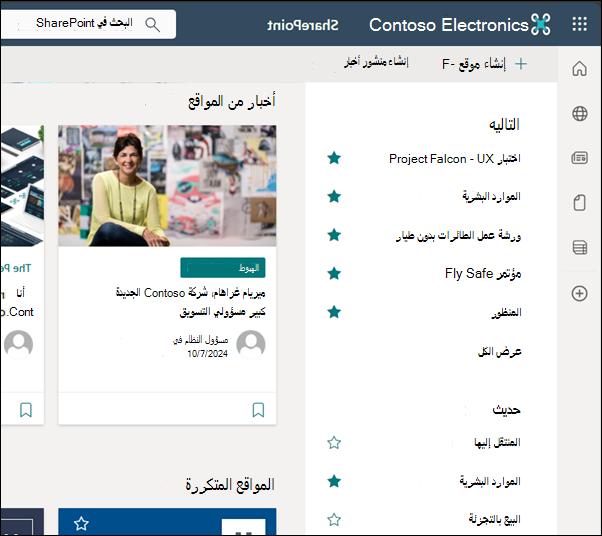
Task: Click عرض الكل see all link
Action: tap(499, 351)
